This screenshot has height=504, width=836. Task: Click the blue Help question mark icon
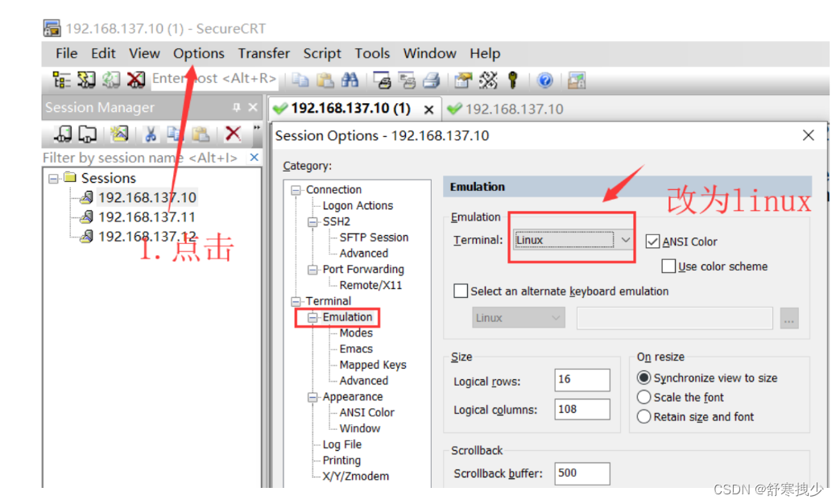544,81
